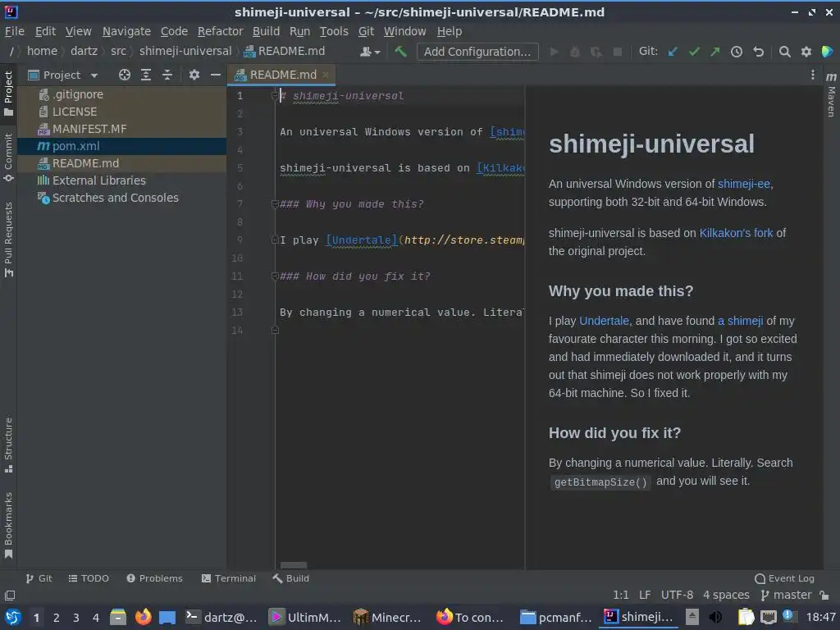Viewport: 840px width, 630px height.
Task: Open file encoding UTF-8 selector
Action: [677, 596]
